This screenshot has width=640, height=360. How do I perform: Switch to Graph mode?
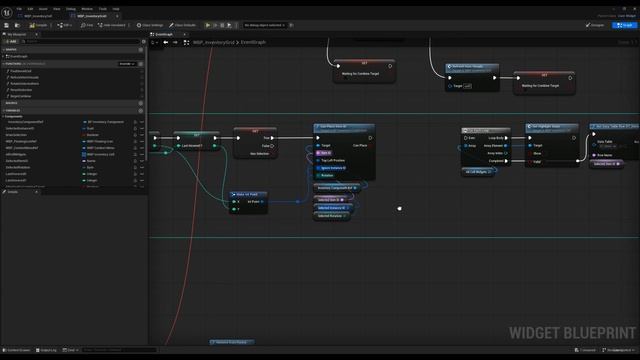(x=624, y=25)
